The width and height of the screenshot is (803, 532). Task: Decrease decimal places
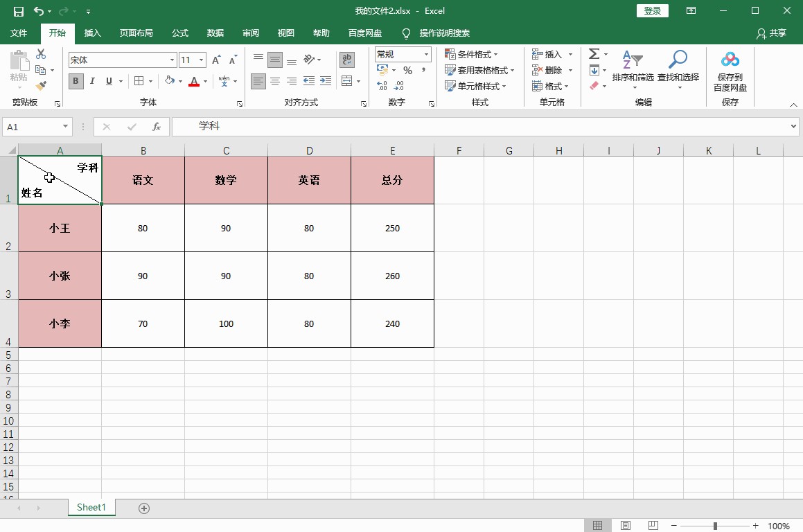399,86
